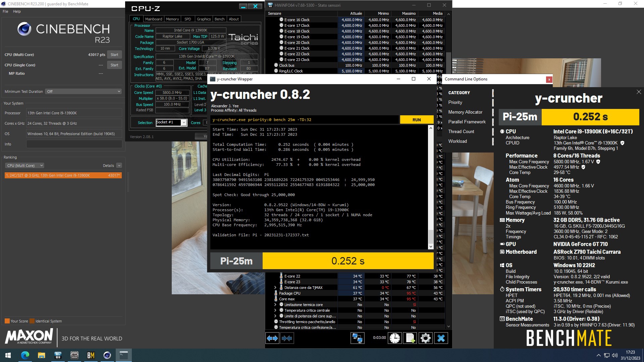Viewport: 644px width, 362px height.
Task: Click shield icon beside 5800.00 MHz frequency
Action: point(598,162)
